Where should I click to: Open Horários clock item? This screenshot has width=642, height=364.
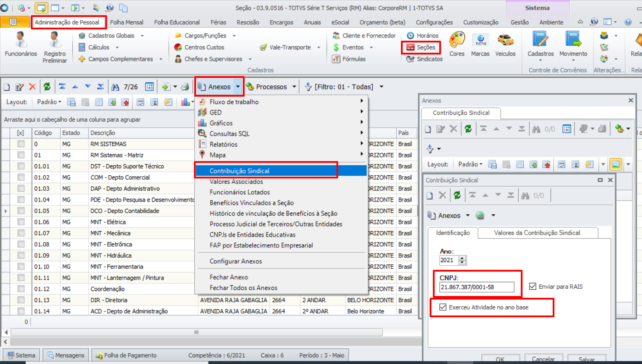click(423, 36)
